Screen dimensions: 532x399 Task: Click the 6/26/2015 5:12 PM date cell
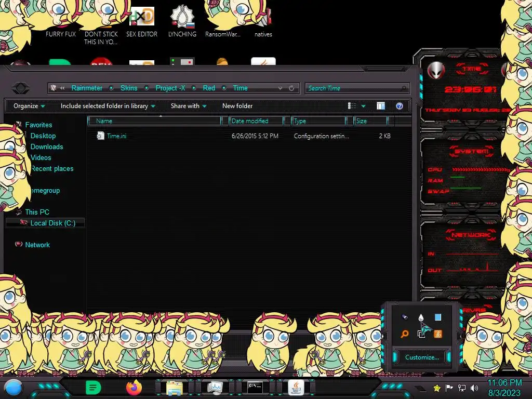pyautogui.click(x=255, y=136)
